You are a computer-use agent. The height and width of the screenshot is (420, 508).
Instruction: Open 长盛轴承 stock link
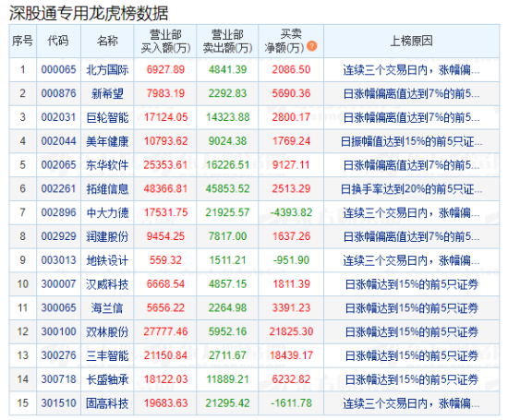[107, 379]
